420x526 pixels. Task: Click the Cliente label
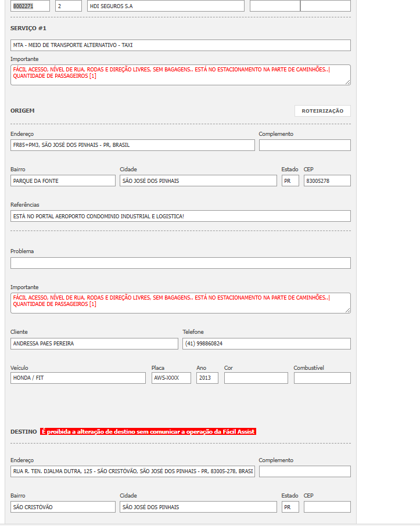point(19,332)
